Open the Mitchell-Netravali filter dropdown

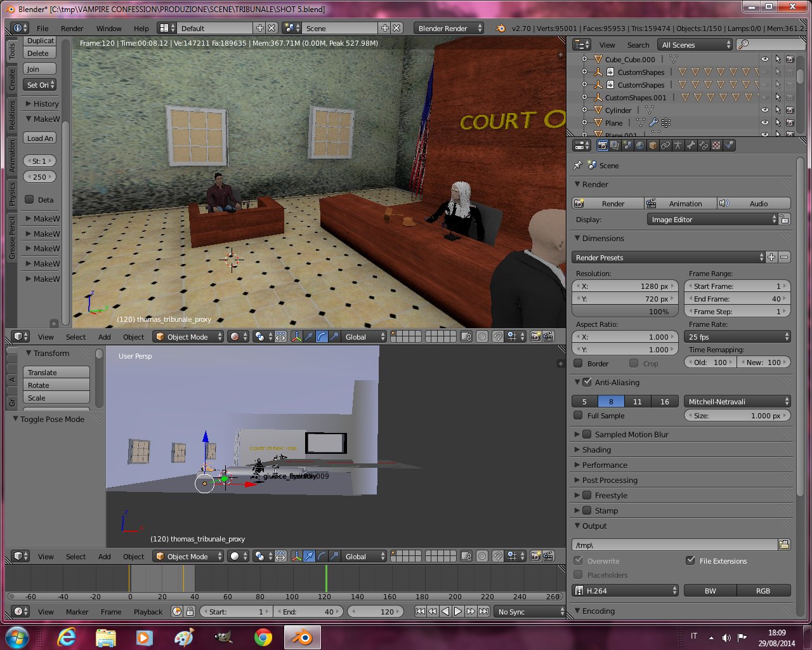(738, 401)
